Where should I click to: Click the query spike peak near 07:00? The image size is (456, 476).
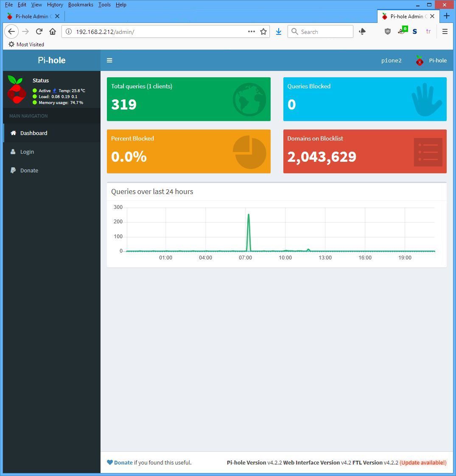point(249,214)
